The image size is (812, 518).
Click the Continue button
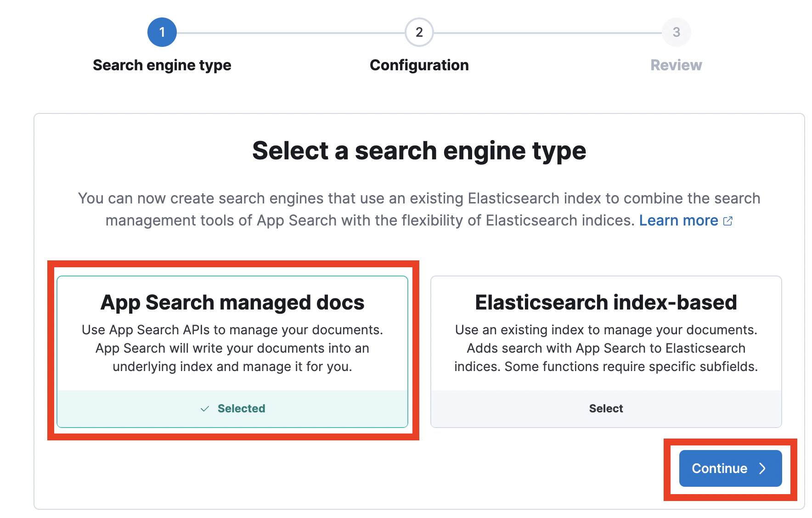click(x=730, y=468)
